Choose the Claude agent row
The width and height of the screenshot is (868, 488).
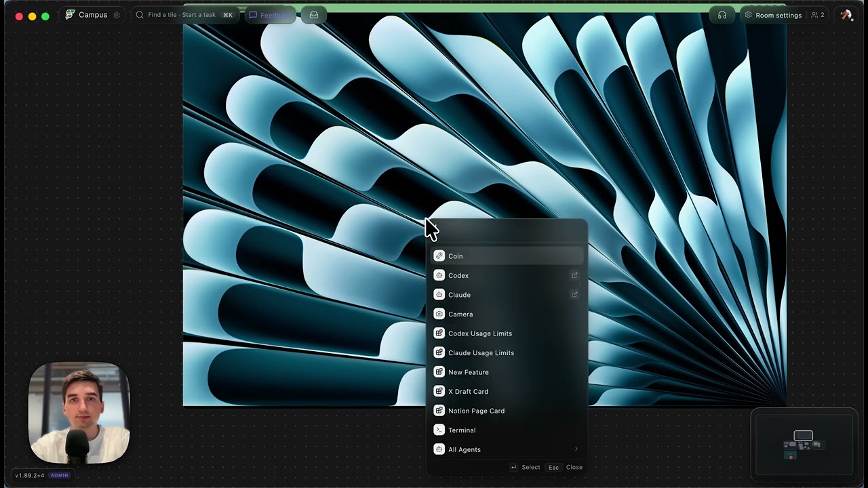point(507,295)
